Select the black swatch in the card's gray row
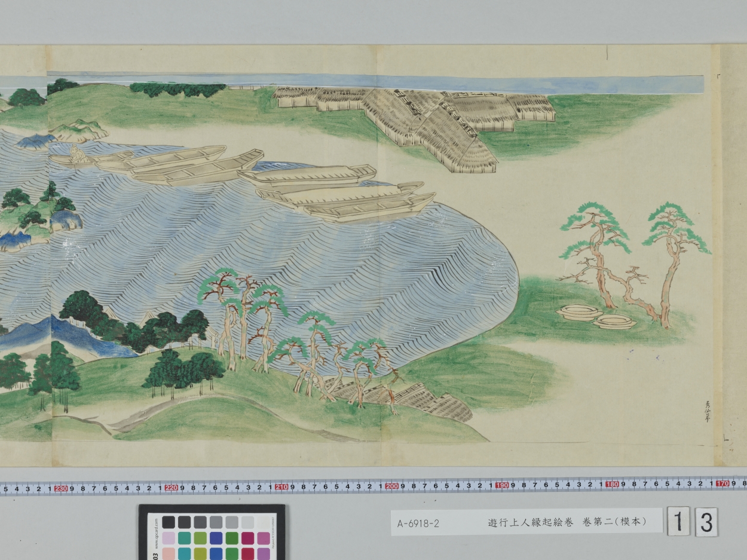The image size is (747, 560). pos(168,522)
